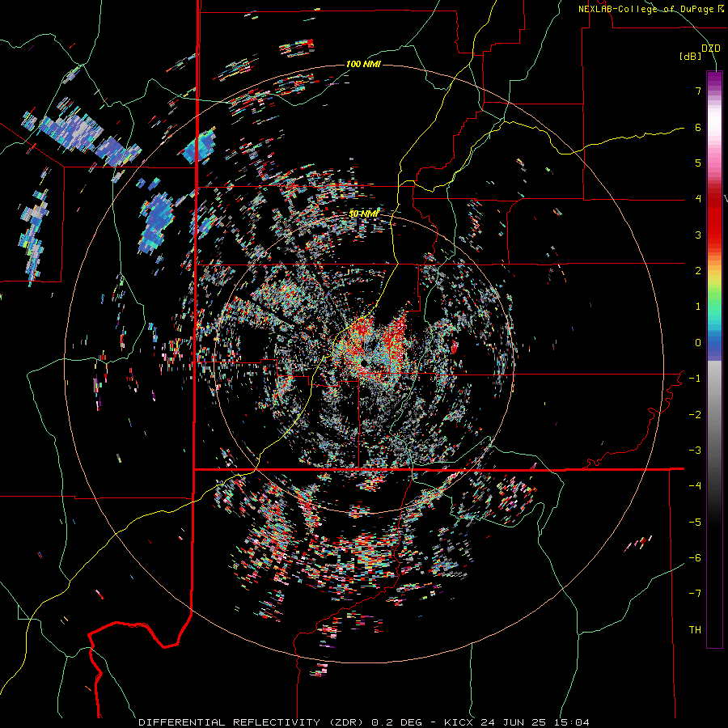Click the 100 NMI range ring label
The height and width of the screenshot is (728, 728).
point(363,64)
